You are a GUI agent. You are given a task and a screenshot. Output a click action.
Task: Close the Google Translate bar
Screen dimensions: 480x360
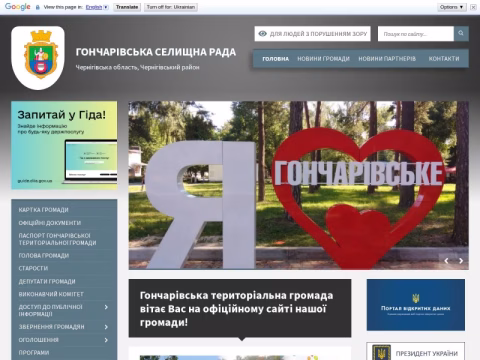coord(473,7)
